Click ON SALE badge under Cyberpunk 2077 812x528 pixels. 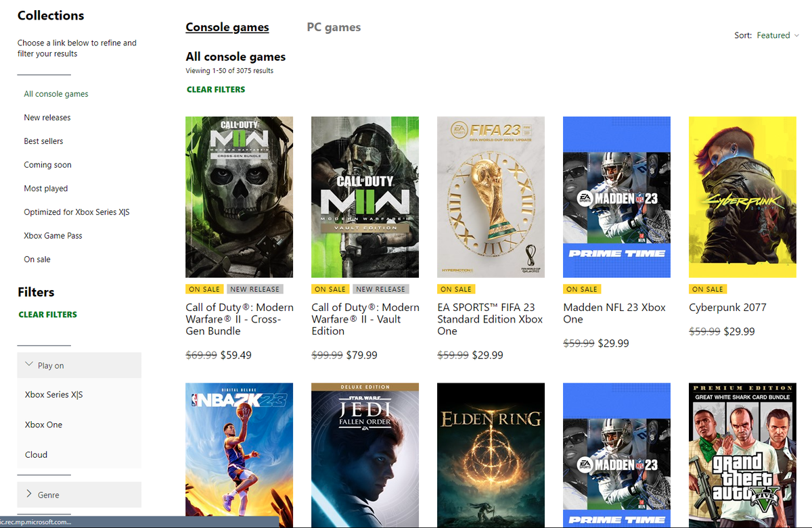tap(708, 289)
